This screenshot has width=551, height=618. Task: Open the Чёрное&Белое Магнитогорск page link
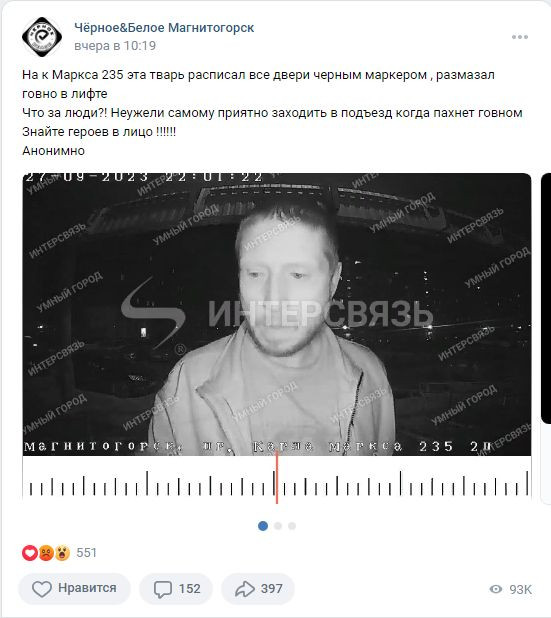164,28
